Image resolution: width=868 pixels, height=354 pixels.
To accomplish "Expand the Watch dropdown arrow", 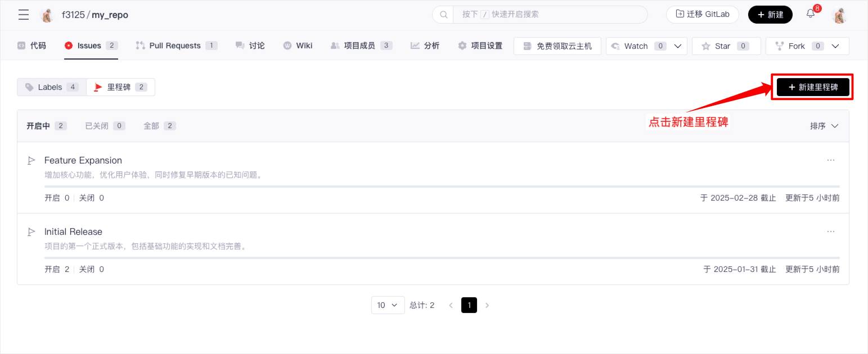I will (678, 46).
